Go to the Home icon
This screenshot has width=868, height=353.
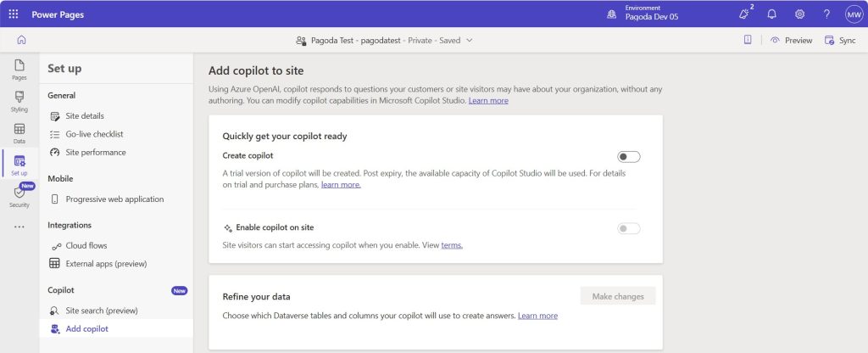[x=21, y=40]
